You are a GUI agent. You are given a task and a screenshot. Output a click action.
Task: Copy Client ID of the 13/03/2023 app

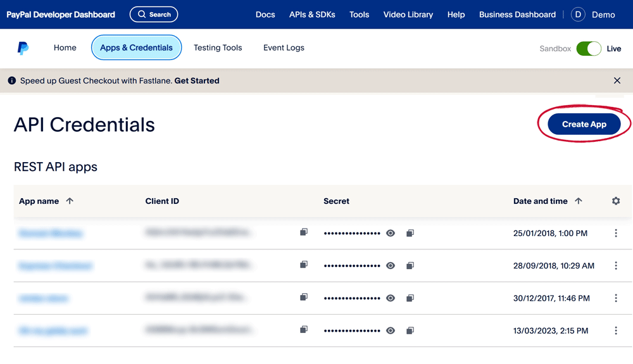[304, 330]
